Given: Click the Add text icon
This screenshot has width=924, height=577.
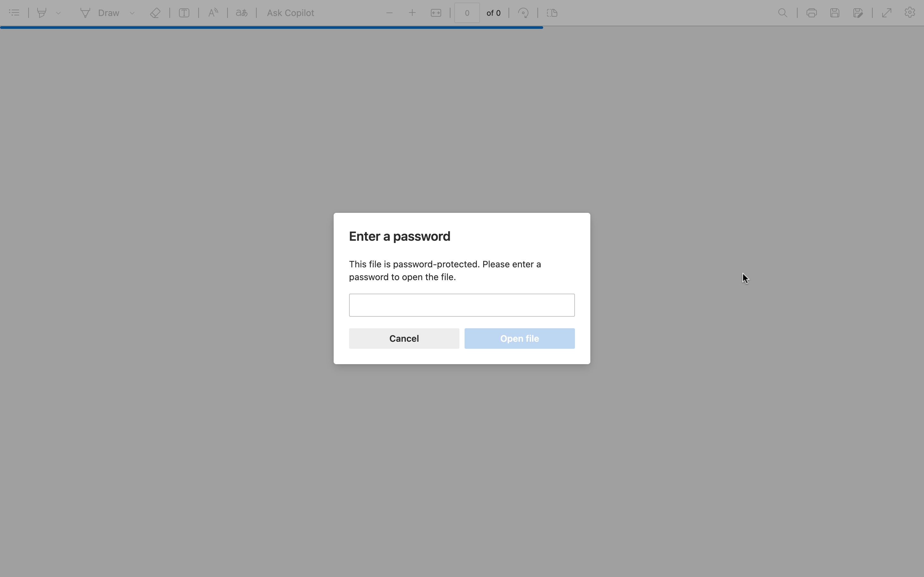Looking at the screenshot, I should click(x=184, y=13).
